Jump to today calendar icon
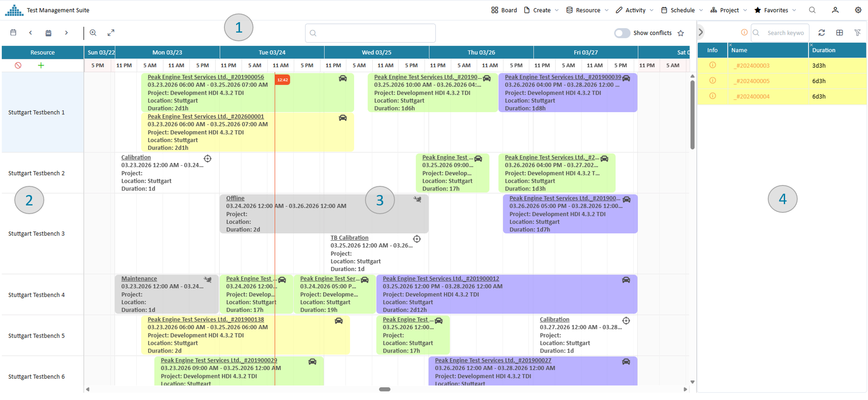 (48, 33)
